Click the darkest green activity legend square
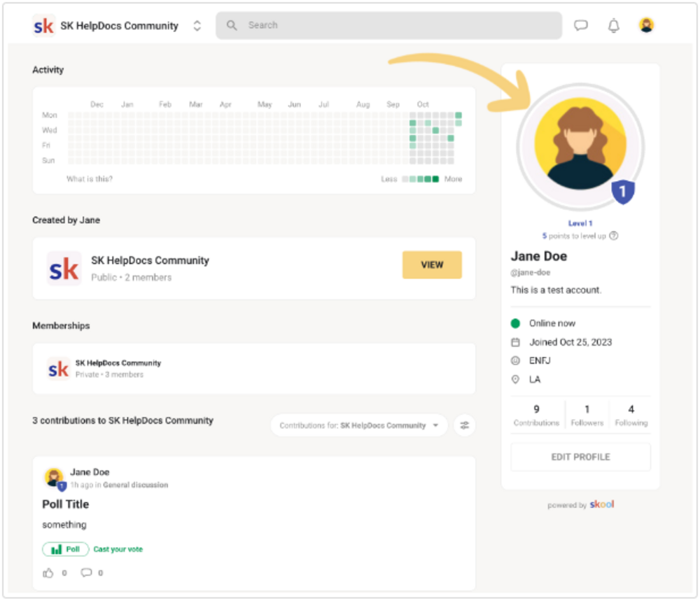Screen dimensions: 700x603 coord(435,179)
